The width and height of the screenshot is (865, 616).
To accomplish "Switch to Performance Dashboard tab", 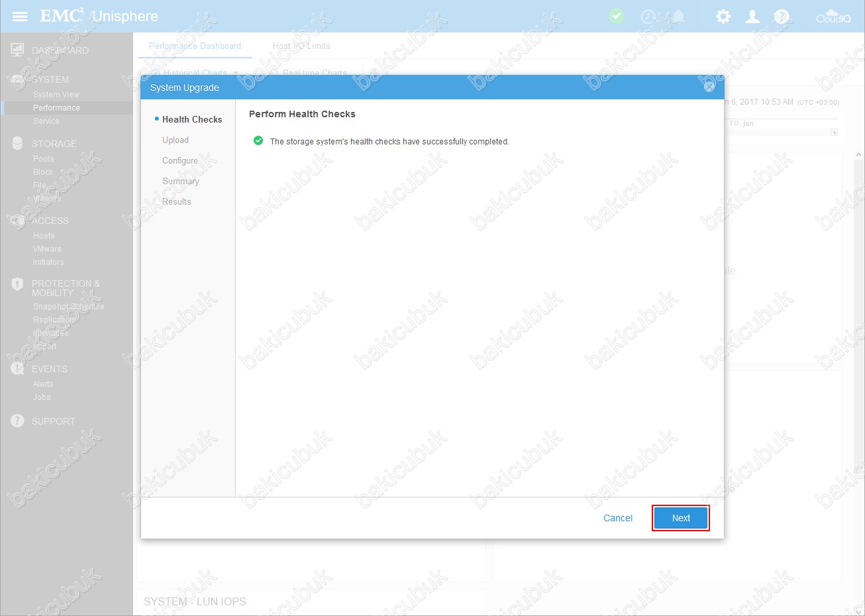I will [195, 46].
